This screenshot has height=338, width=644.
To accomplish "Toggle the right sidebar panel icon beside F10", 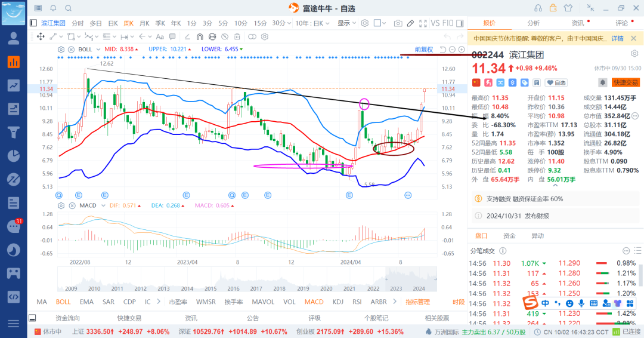I will point(460,23).
